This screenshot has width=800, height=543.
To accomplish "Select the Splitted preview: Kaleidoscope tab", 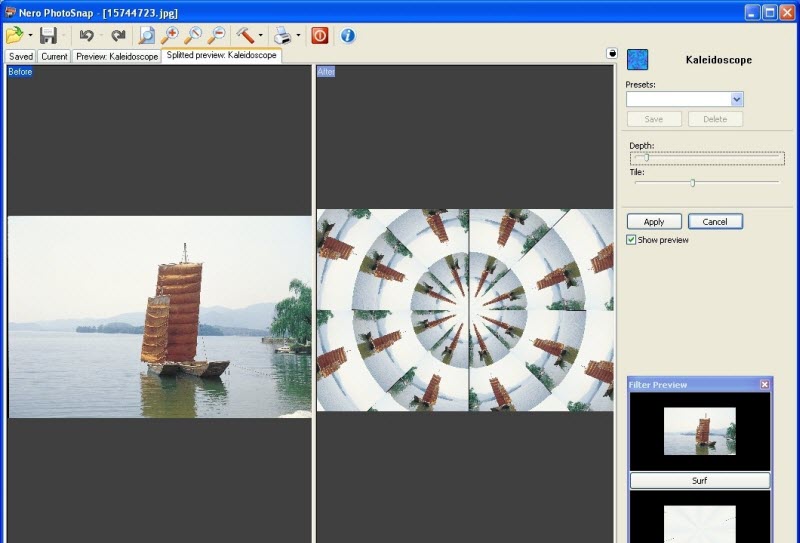I will [x=221, y=55].
